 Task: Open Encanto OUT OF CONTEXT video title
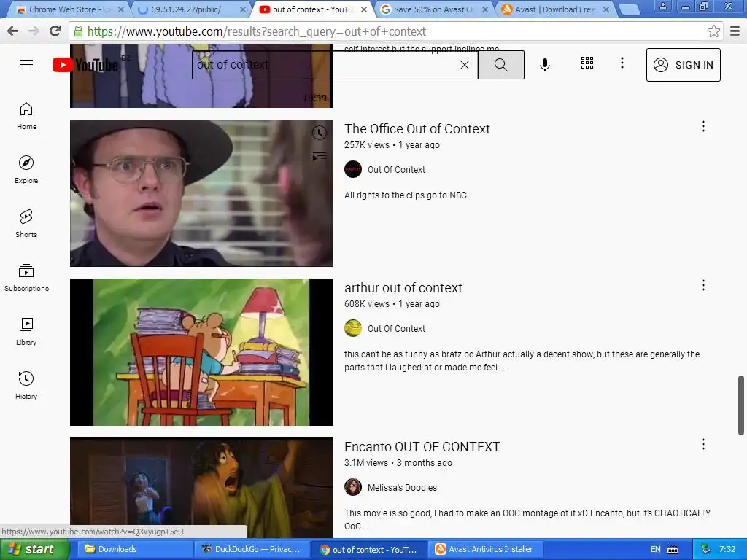[422, 447]
